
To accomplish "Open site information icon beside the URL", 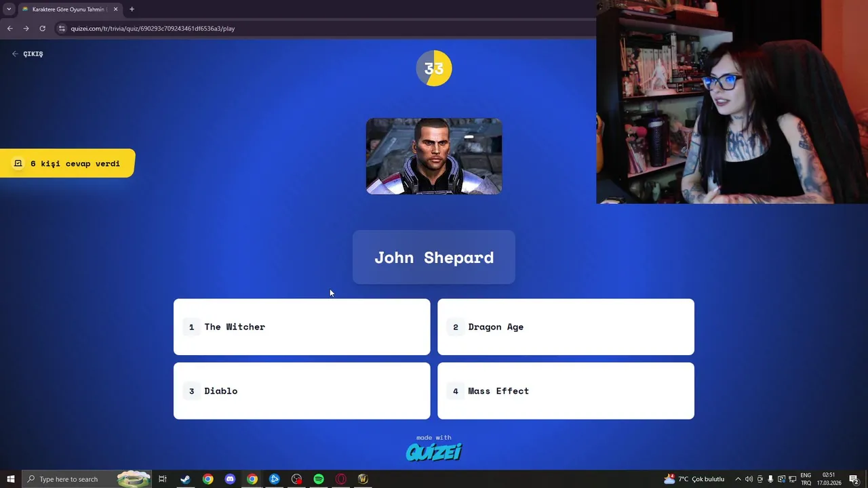I will (62, 28).
